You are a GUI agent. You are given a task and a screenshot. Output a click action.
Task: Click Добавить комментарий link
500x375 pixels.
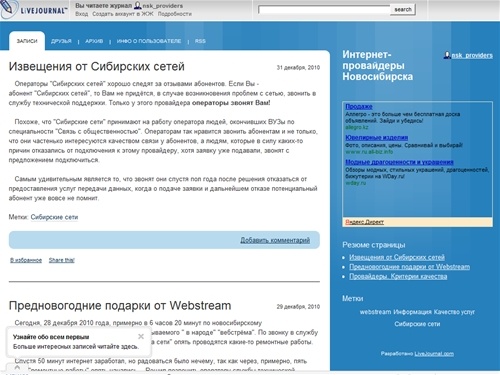275,240
